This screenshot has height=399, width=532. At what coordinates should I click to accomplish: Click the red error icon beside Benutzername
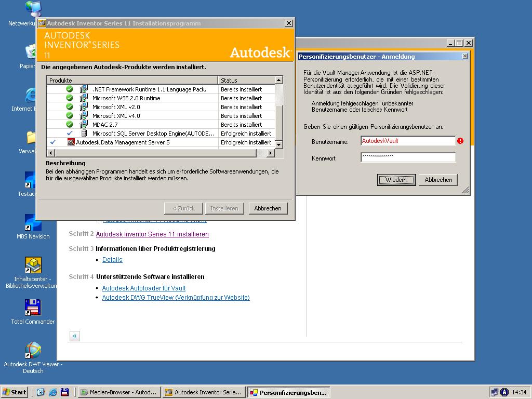point(460,141)
